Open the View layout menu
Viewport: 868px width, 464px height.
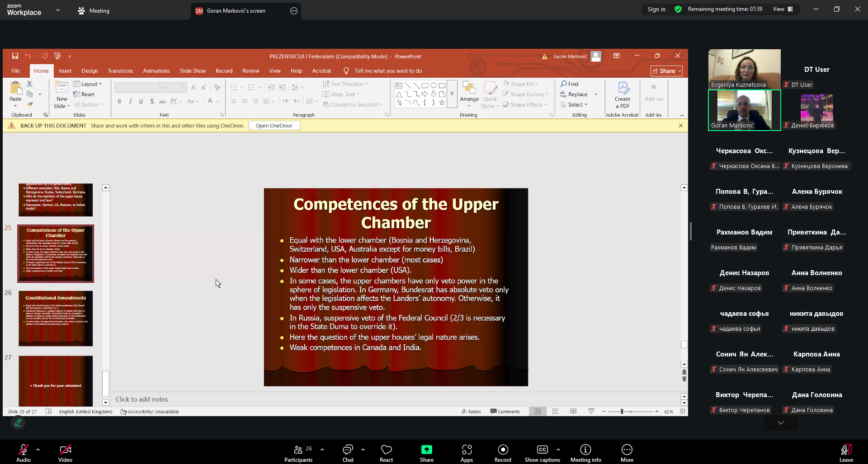(783, 9)
